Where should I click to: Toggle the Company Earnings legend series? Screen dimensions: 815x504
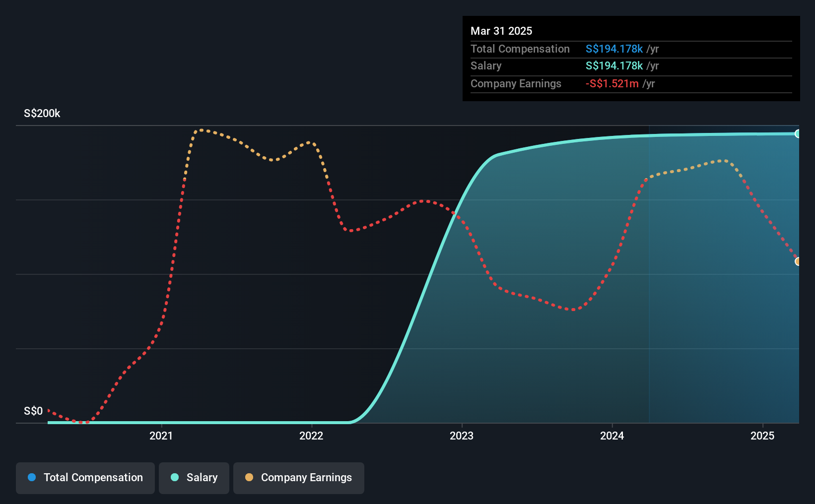[298, 478]
